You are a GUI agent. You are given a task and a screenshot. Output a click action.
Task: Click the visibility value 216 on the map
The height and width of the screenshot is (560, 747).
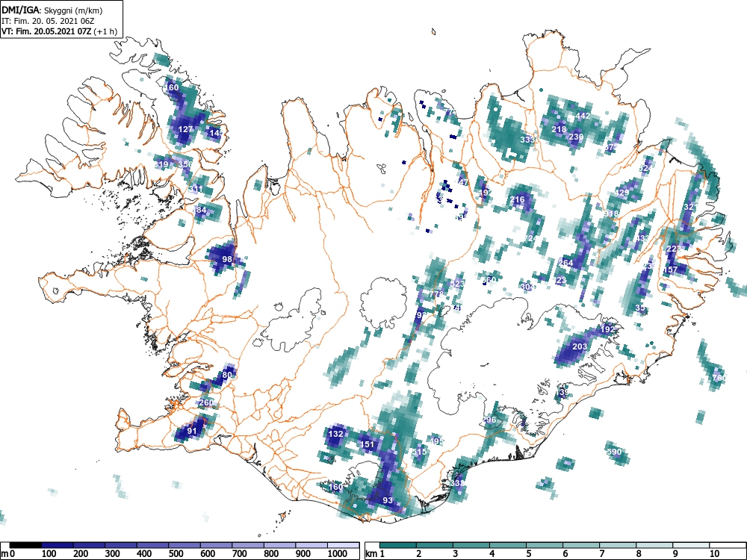click(x=518, y=199)
